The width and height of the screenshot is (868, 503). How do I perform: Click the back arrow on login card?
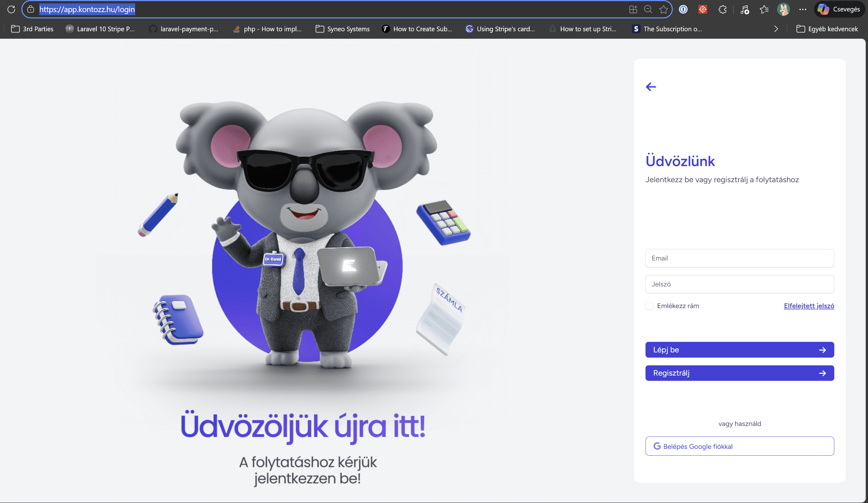tap(651, 87)
